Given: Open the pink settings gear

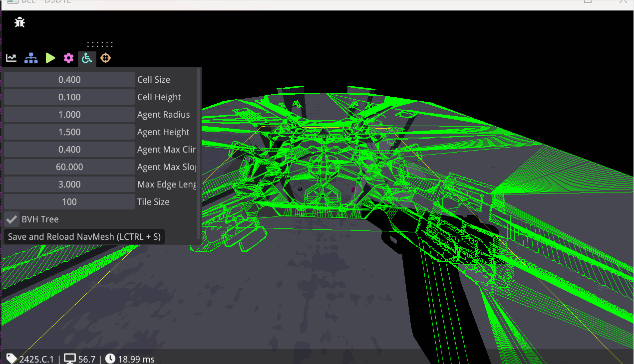Looking at the screenshot, I should point(68,58).
